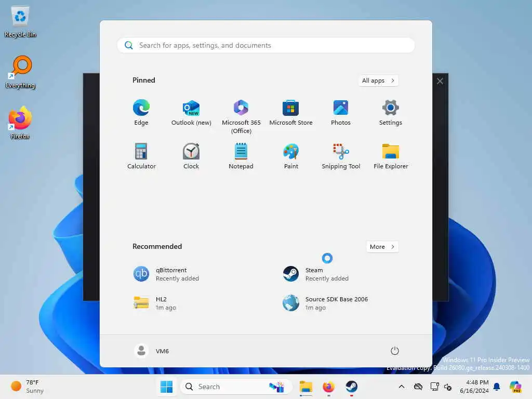Open the Edge pinned app
532x399 pixels.
[x=141, y=113]
